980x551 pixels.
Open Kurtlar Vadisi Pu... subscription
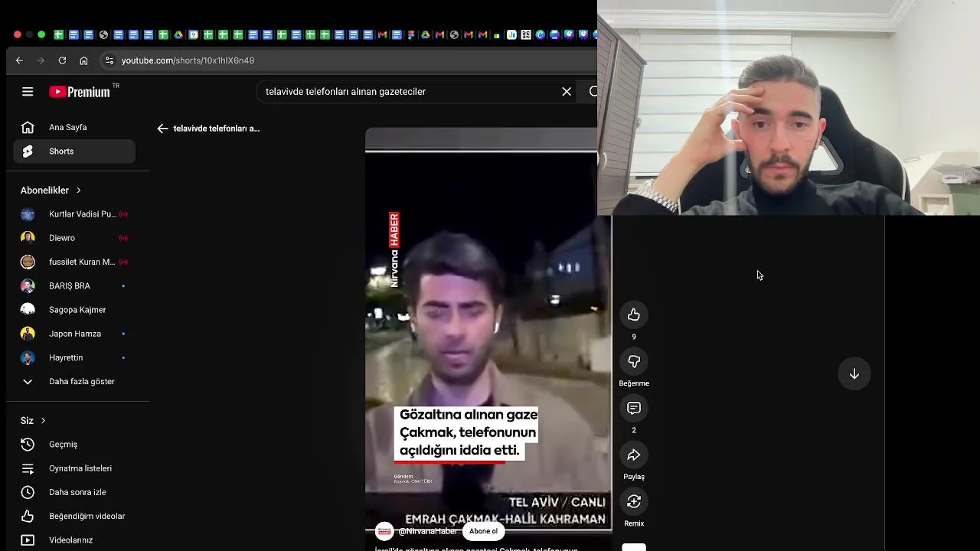tap(74, 214)
